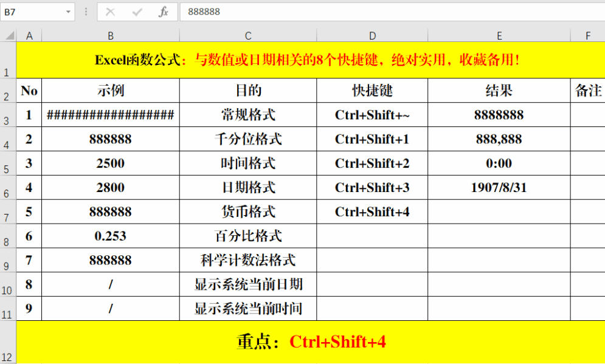Select column E header
The image size is (605, 364).
click(499, 36)
